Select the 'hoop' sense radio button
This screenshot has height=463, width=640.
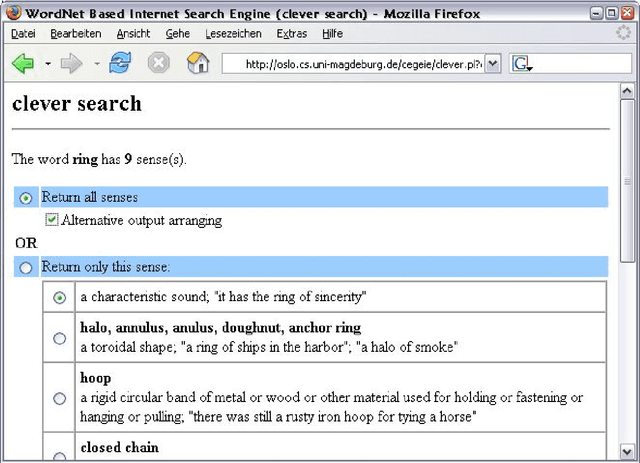[x=60, y=398]
